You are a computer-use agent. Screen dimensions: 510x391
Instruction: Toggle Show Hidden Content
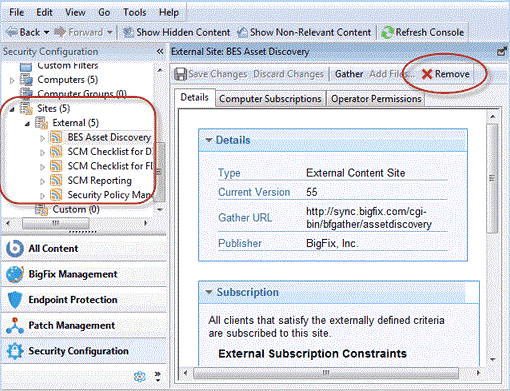coord(177,32)
